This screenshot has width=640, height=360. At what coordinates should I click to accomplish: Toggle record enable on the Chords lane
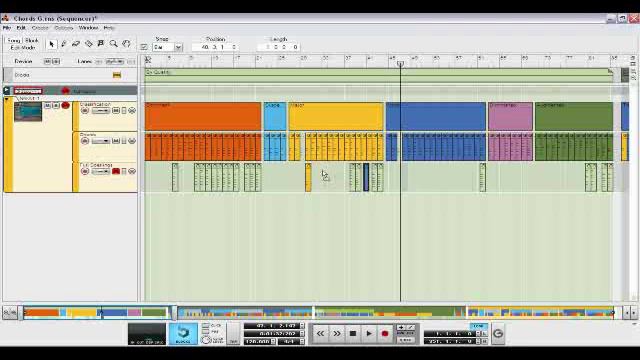tap(85, 141)
